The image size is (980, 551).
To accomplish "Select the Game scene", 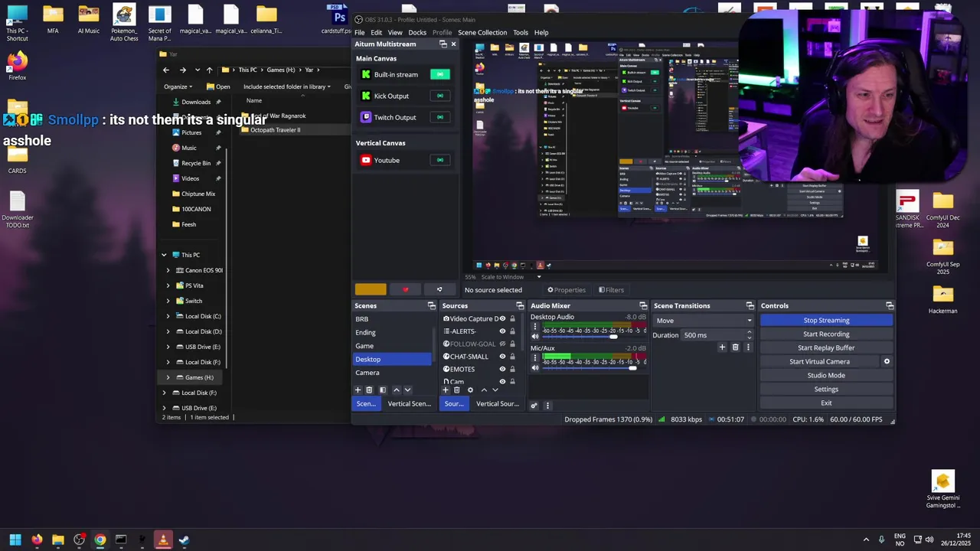I will tap(364, 346).
